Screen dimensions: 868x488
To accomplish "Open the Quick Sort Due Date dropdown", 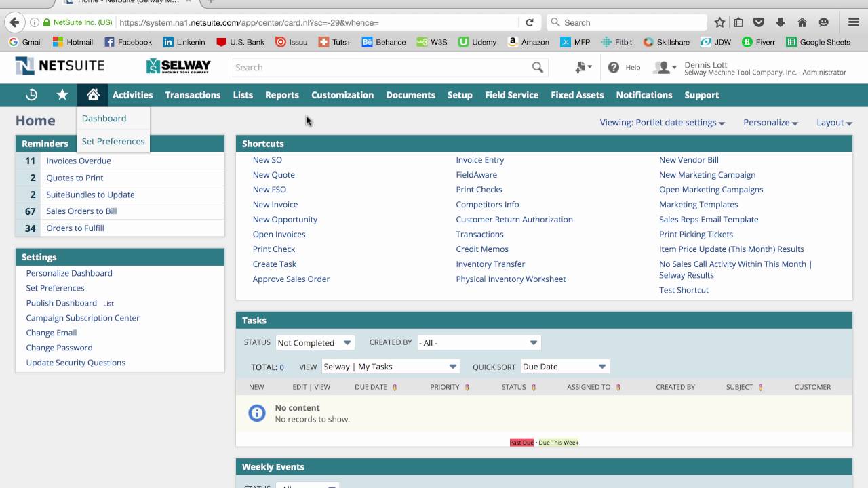I will (565, 367).
